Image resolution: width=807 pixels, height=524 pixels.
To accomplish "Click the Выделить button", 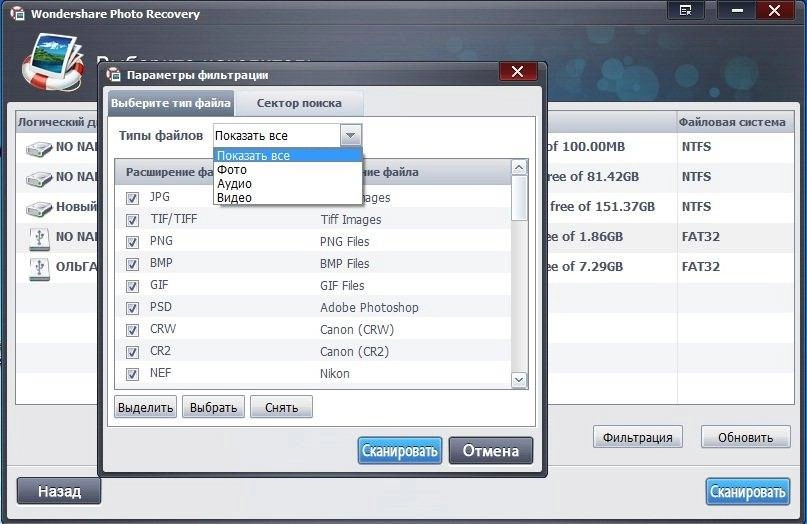I will (145, 407).
